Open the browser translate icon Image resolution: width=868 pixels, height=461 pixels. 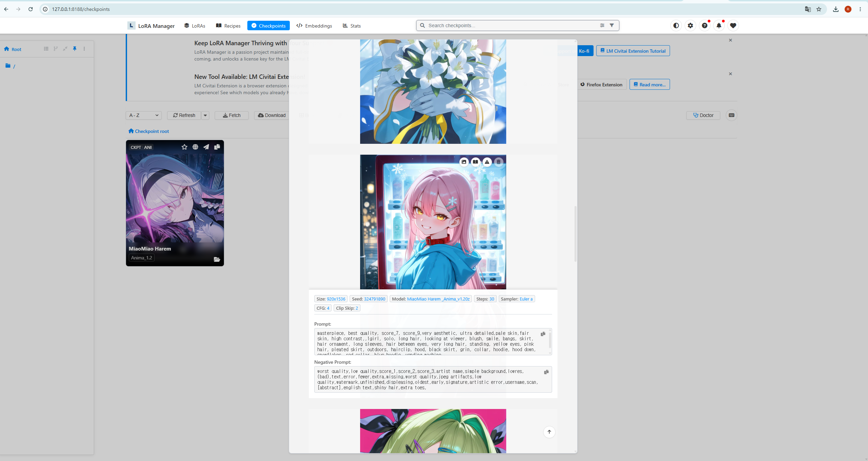click(x=808, y=9)
